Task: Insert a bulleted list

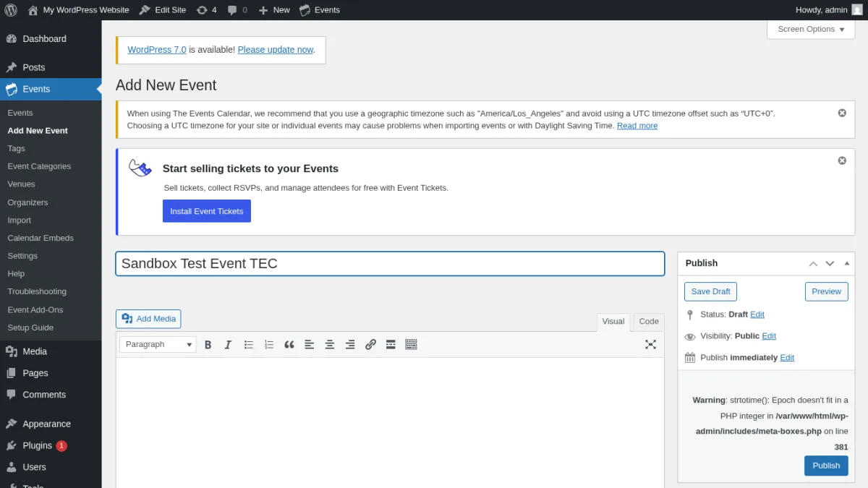Action: pos(249,345)
